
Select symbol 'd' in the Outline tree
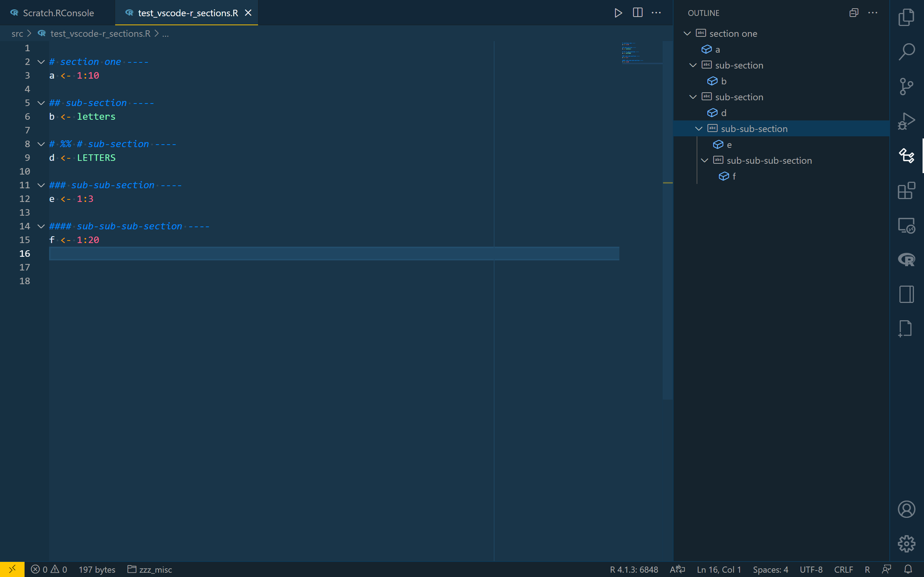723,113
